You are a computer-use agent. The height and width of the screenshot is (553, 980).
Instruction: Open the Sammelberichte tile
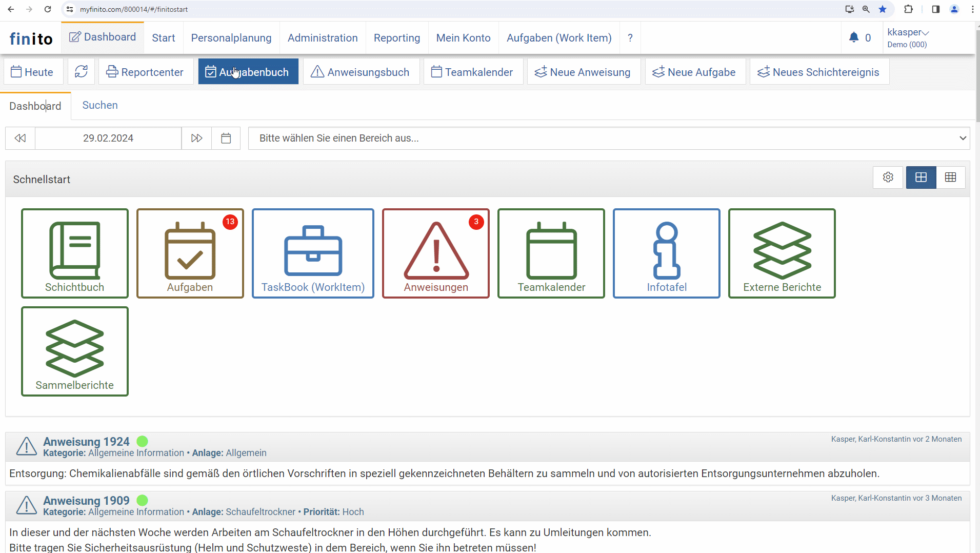[x=75, y=351]
